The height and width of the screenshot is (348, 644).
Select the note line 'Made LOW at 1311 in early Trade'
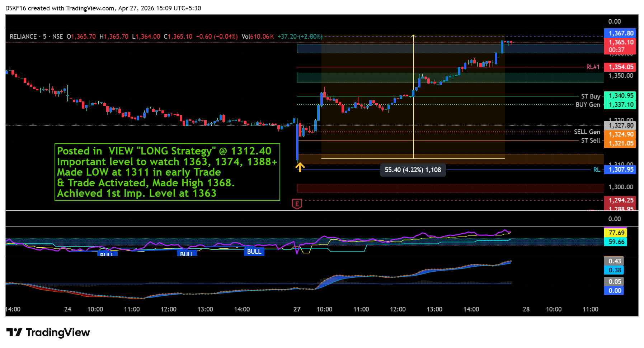[x=139, y=172]
